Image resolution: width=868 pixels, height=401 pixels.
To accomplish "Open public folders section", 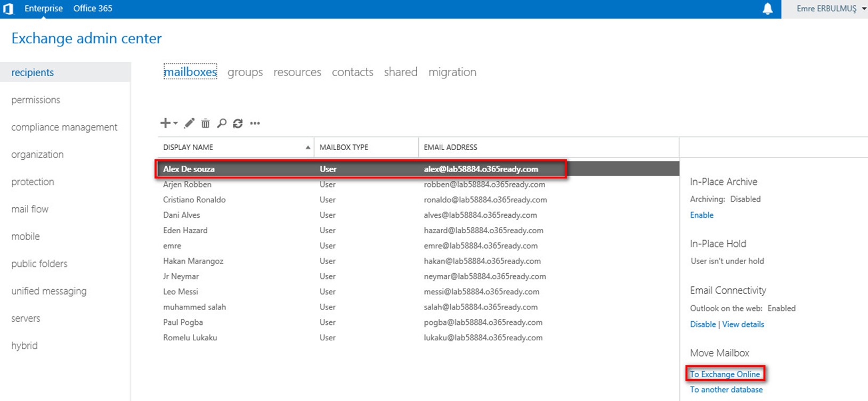I will (39, 264).
